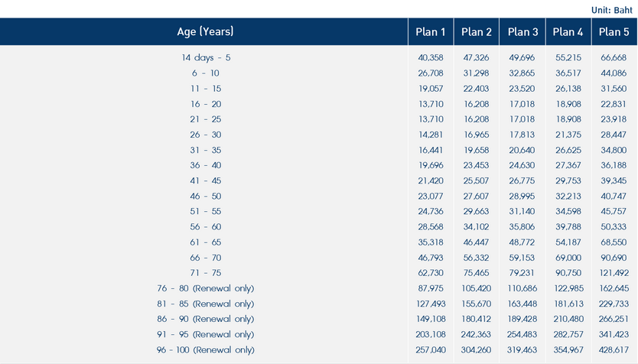The height and width of the screenshot is (364, 638).
Task: Click the Plan 5 value 428,617
Action: click(612, 349)
